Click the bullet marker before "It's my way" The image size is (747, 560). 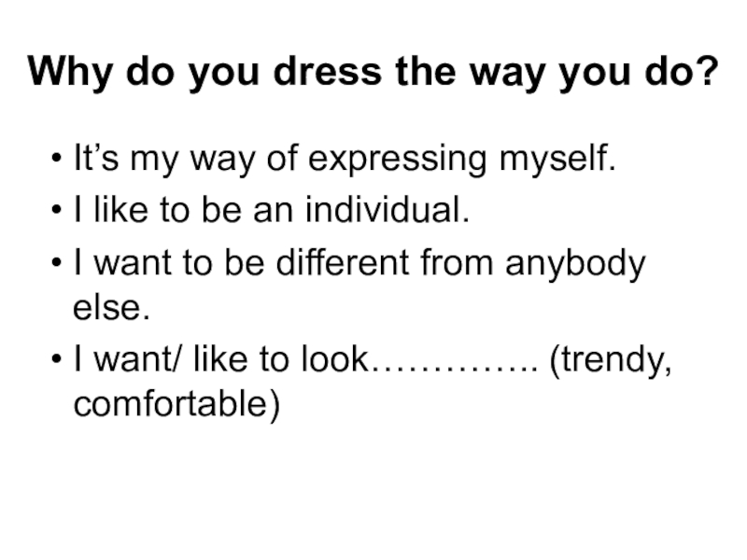pos(58,161)
